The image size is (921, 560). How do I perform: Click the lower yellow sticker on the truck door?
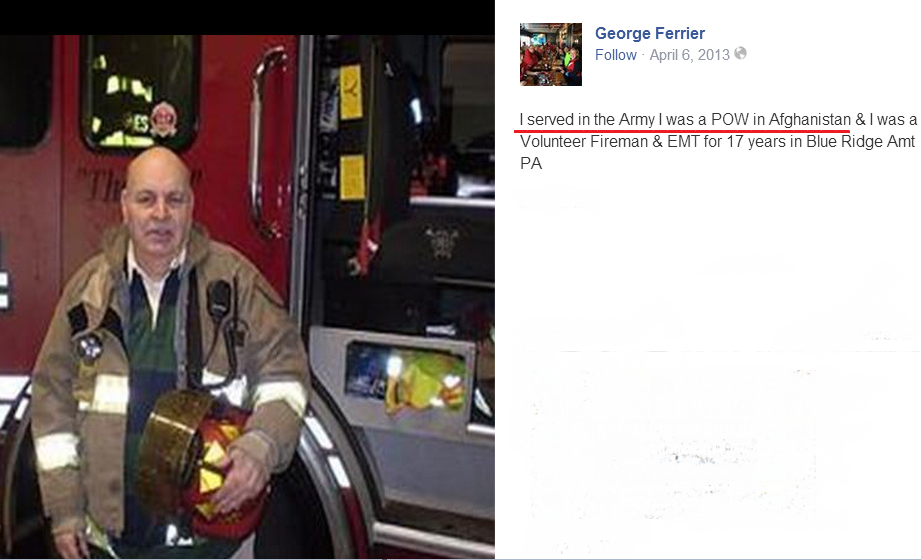(x=352, y=177)
